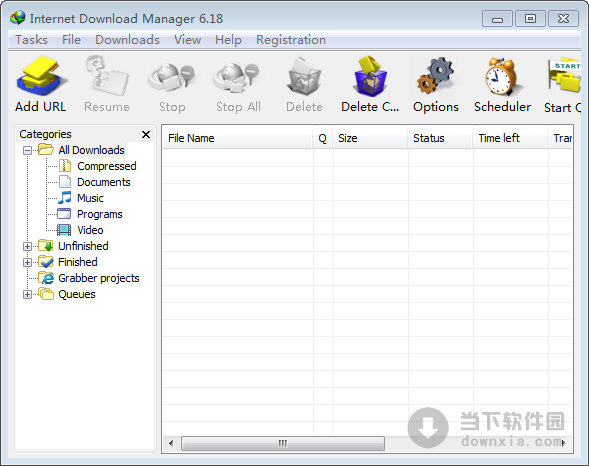
Task: Expand the Queues tree node
Action: [x=27, y=294]
